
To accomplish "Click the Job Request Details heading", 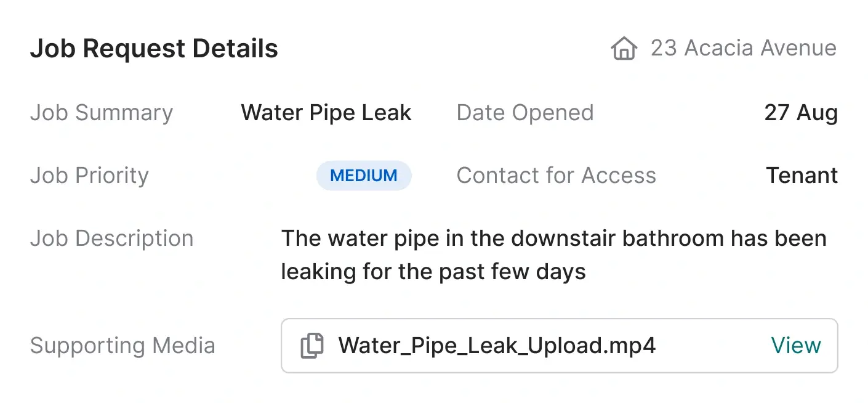I will click(x=154, y=49).
